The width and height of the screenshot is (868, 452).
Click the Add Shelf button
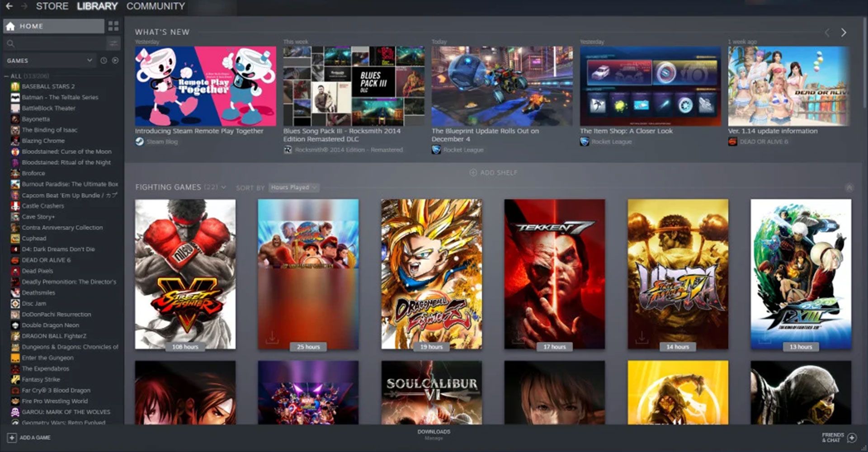coord(493,173)
